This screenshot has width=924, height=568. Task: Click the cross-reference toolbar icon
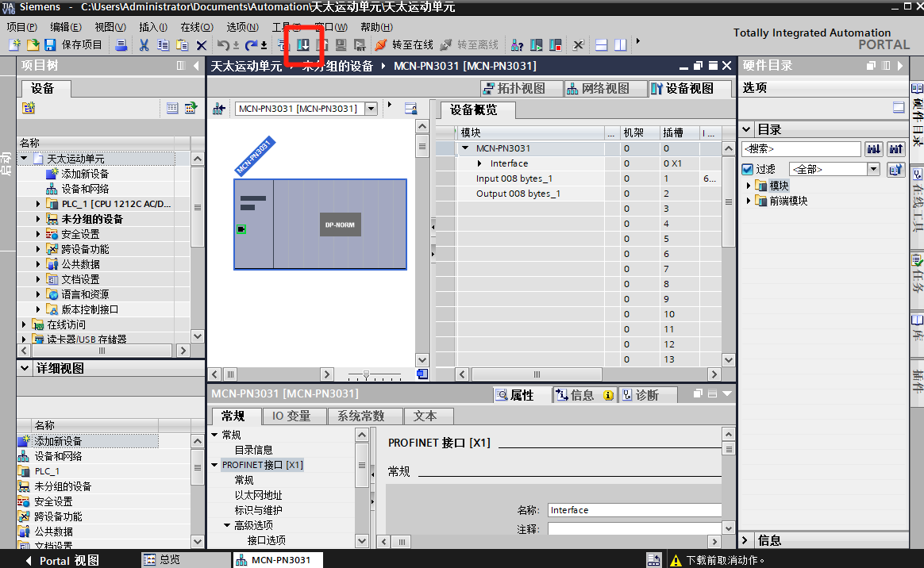pyautogui.click(x=578, y=44)
